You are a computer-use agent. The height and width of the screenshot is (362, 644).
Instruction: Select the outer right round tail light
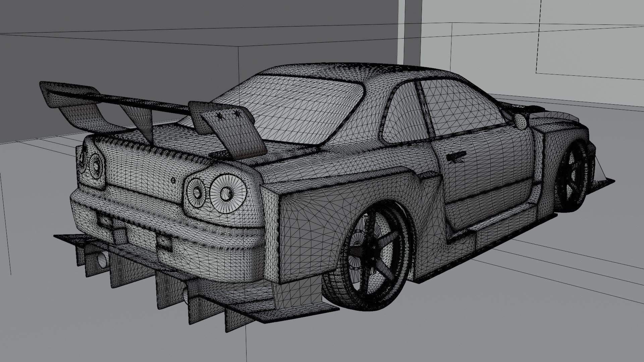pyautogui.click(x=228, y=194)
